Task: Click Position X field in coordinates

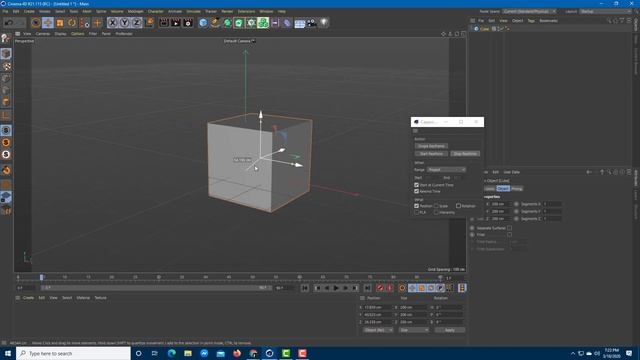Action: pos(377,307)
